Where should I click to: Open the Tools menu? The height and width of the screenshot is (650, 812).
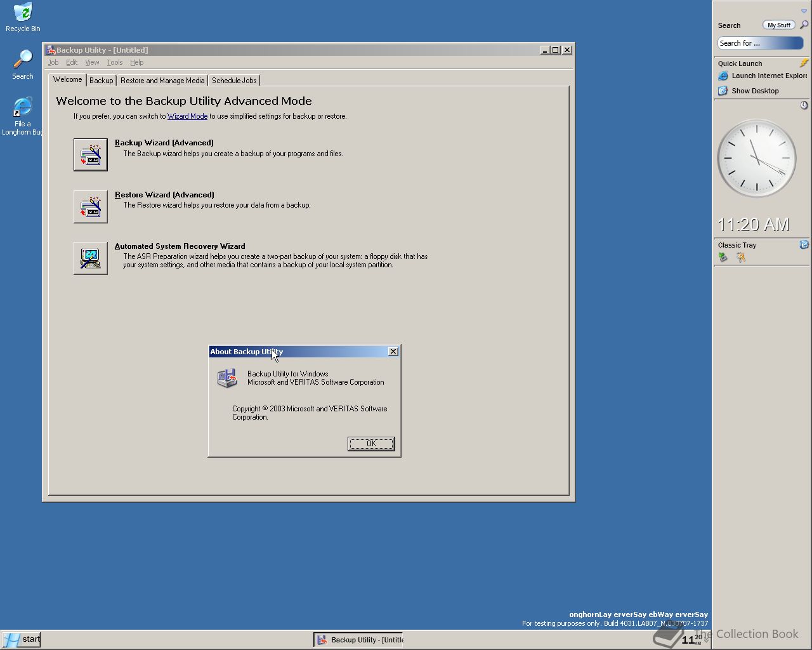click(115, 62)
